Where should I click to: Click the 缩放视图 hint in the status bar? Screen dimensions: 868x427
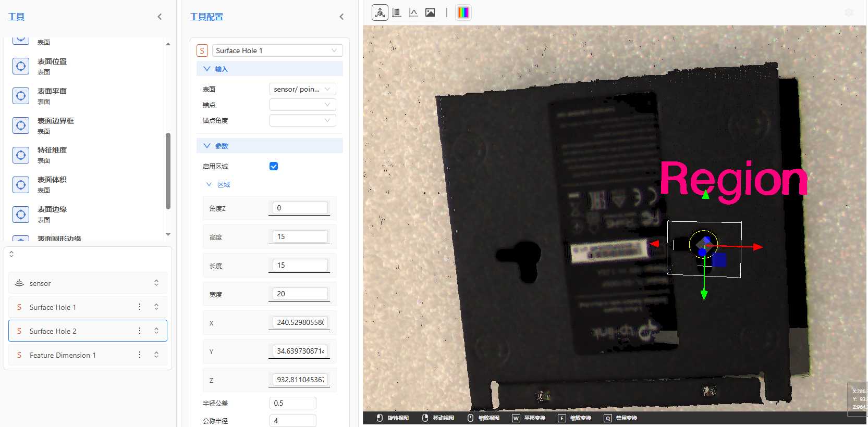coord(483,418)
